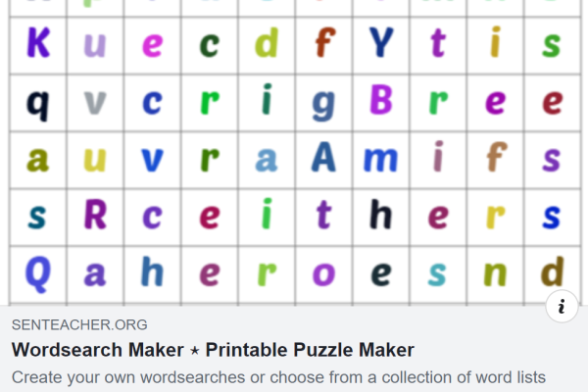Click the blue letter m cell
Image resolution: width=588 pixels, height=392 pixels.
click(381, 159)
